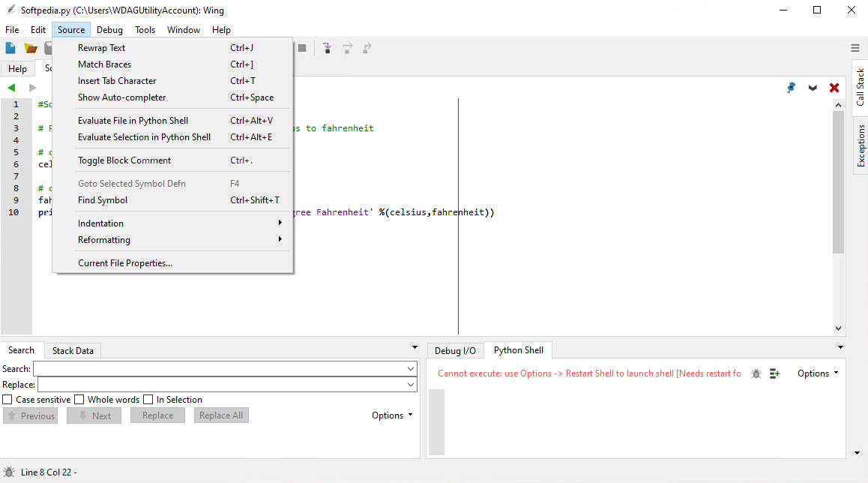The width and height of the screenshot is (868, 483).
Task: Click the editor scroll up arrow
Action: click(x=838, y=105)
